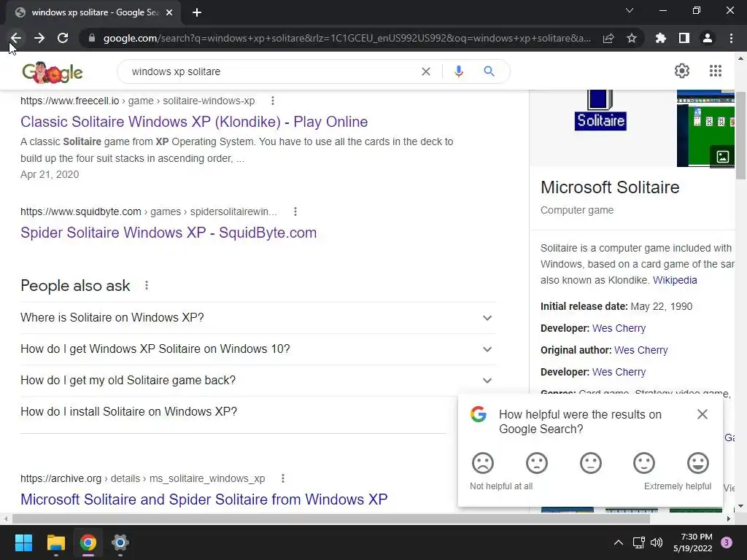Open the Wikipedia link in knowledge panel

pos(675,280)
